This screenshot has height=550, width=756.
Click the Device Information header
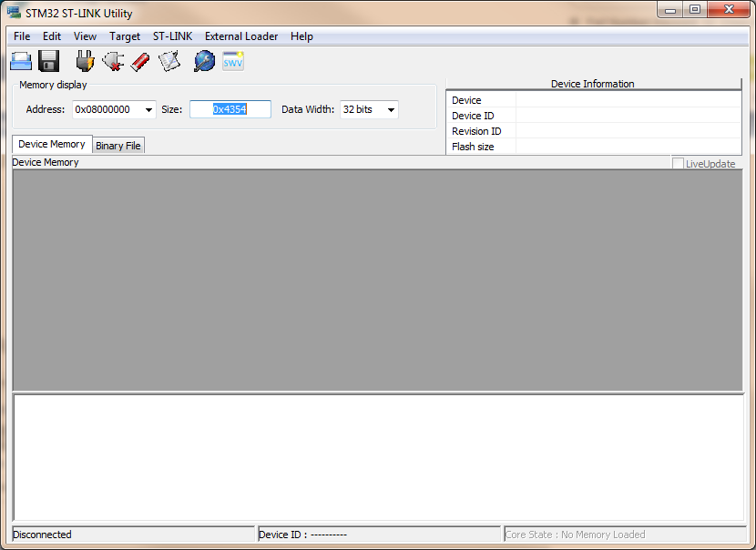click(x=593, y=84)
